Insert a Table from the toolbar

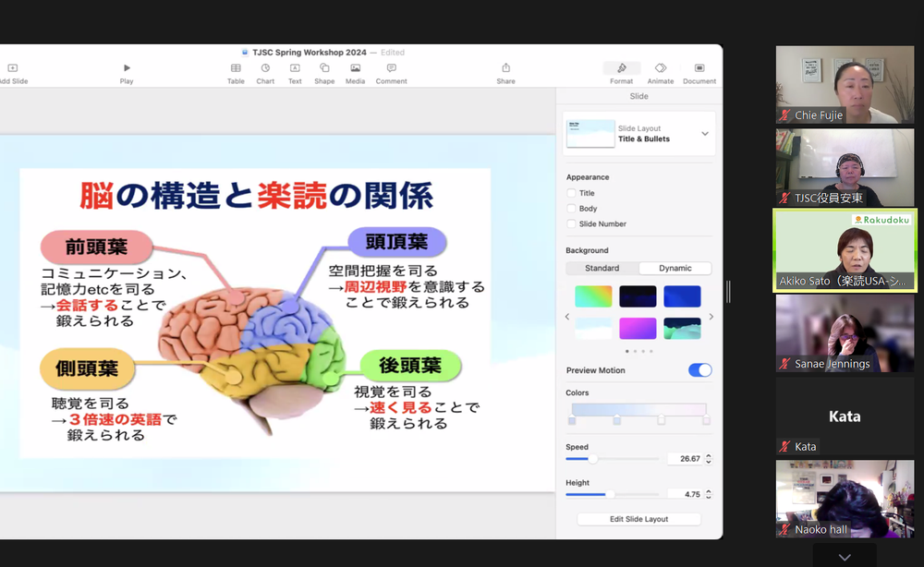(x=236, y=68)
